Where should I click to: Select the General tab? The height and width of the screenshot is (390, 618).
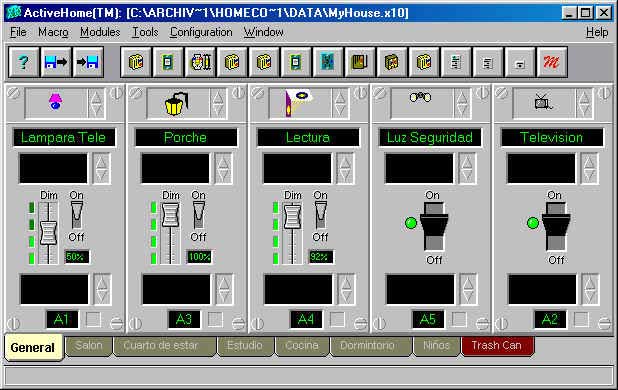(x=33, y=347)
